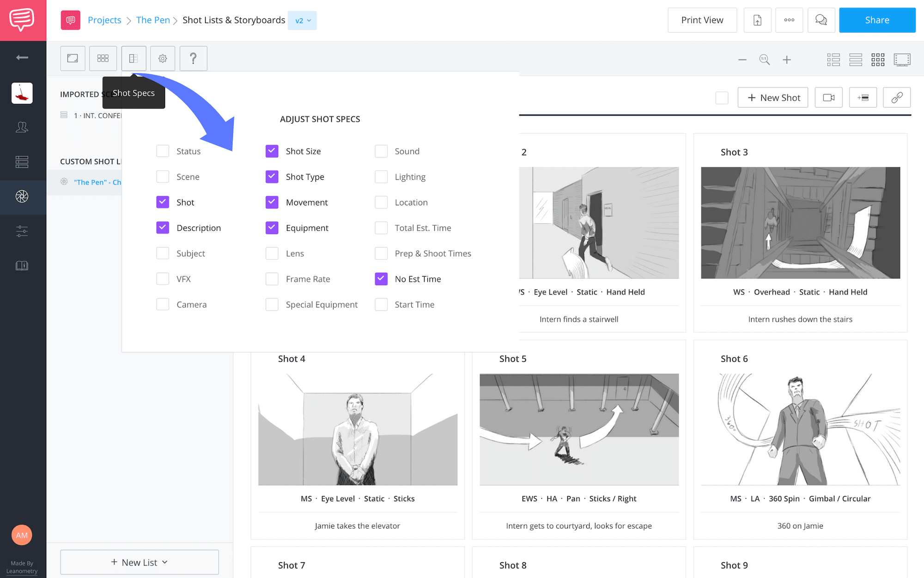
Task: Open the settings gear in the toolbar
Action: (x=163, y=58)
